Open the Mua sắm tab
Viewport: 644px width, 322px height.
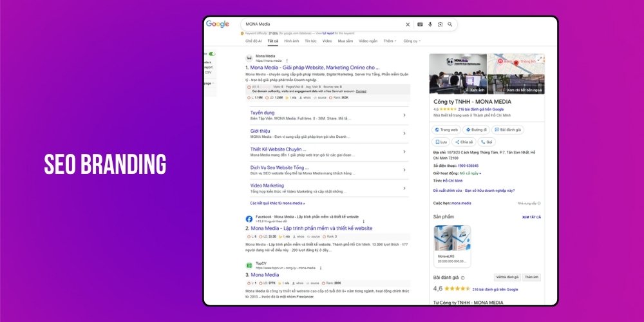pos(345,41)
